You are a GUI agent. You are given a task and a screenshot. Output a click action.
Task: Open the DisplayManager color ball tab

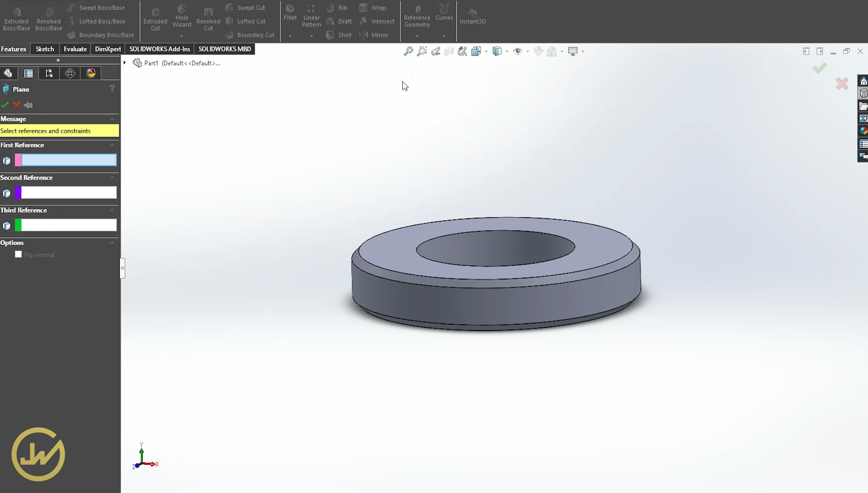tap(91, 73)
